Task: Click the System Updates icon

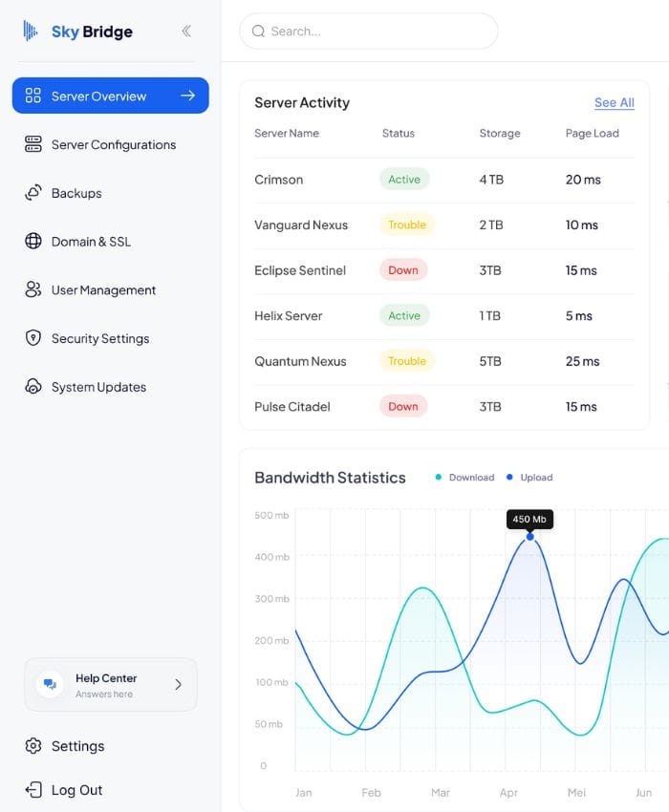Action: coord(33,386)
